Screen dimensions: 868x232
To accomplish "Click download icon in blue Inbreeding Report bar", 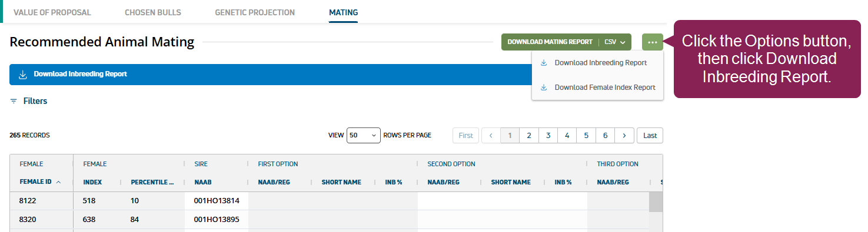I will (23, 75).
